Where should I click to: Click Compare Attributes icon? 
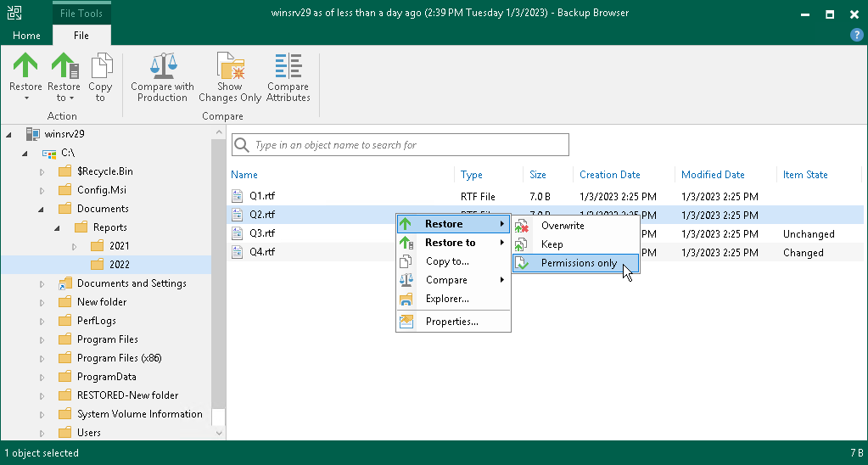[288, 66]
